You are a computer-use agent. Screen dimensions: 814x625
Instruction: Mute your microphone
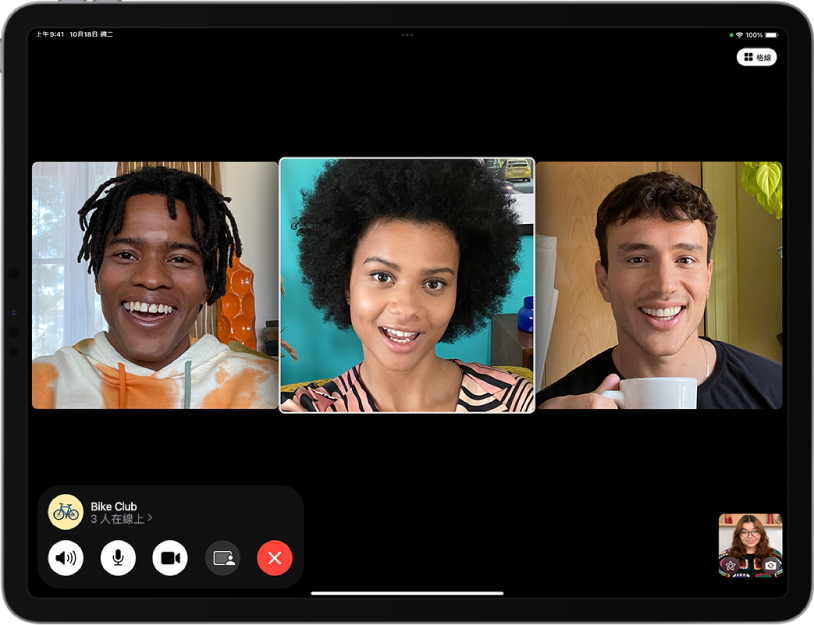point(118,557)
